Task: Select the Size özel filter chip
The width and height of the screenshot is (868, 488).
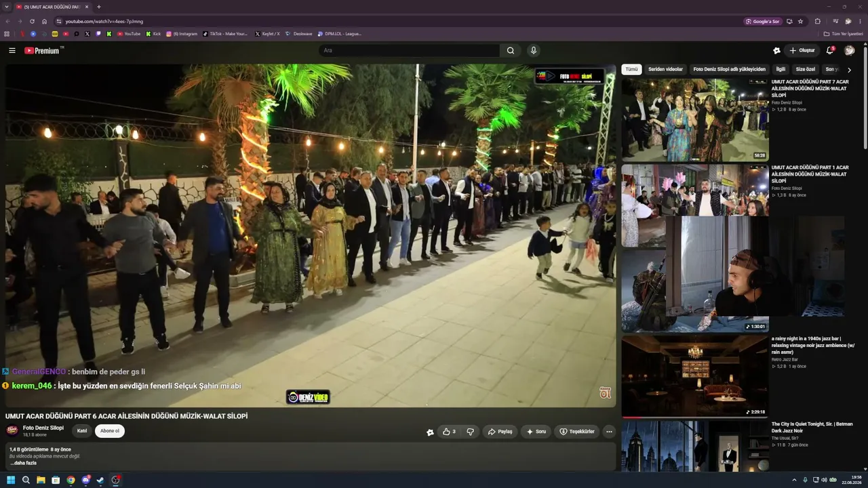Action: pos(806,69)
